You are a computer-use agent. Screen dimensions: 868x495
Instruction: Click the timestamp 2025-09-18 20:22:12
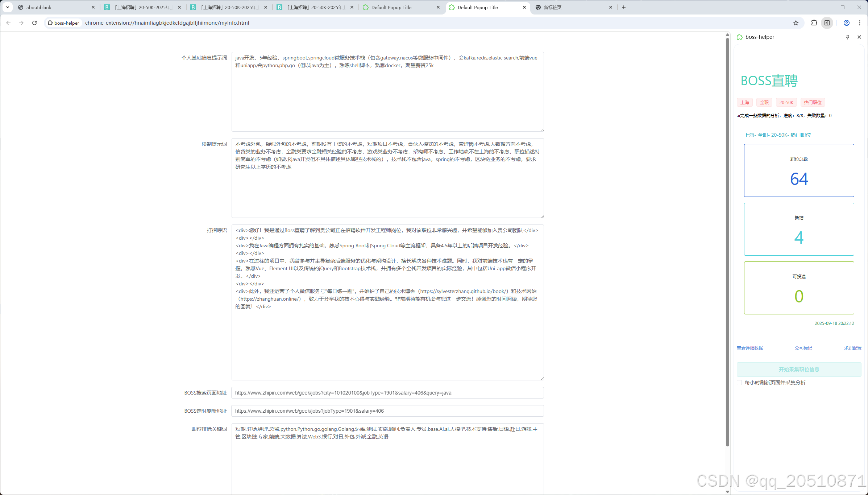point(834,323)
